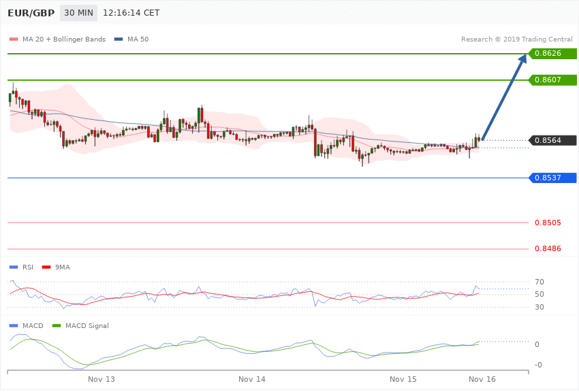Click the 9MA legend label
579x392 pixels.
(63, 267)
